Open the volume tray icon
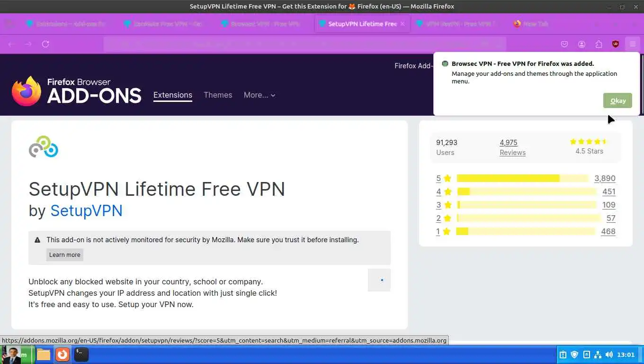The width and height of the screenshot is (644, 364). [x=609, y=355]
